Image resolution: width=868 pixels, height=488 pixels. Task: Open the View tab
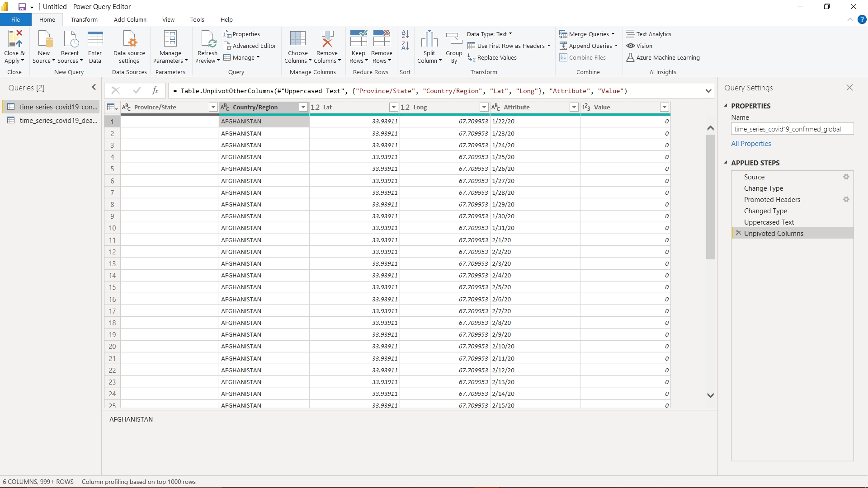pos(168,19)
